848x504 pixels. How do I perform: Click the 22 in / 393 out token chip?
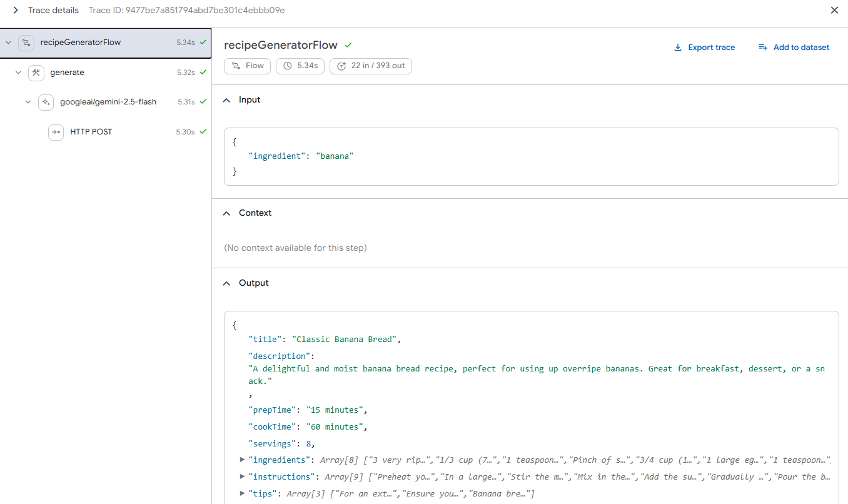pos(370,66)
